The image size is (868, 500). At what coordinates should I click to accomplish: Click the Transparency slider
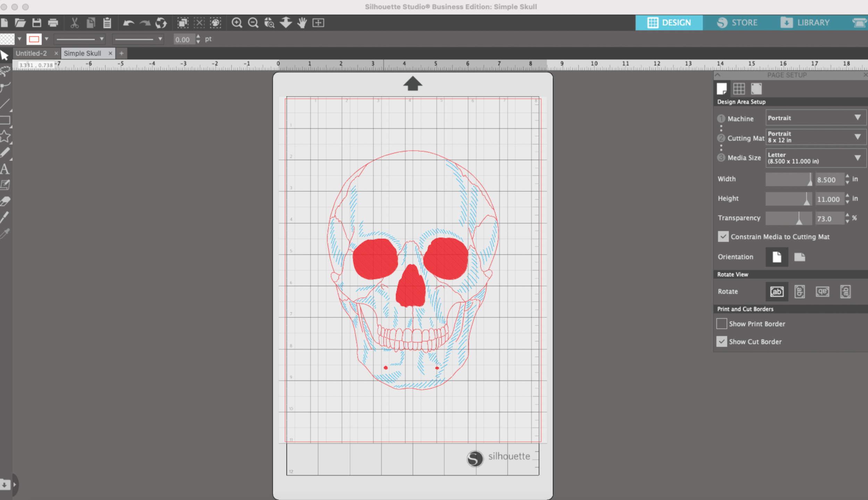[x=788, y=219]
